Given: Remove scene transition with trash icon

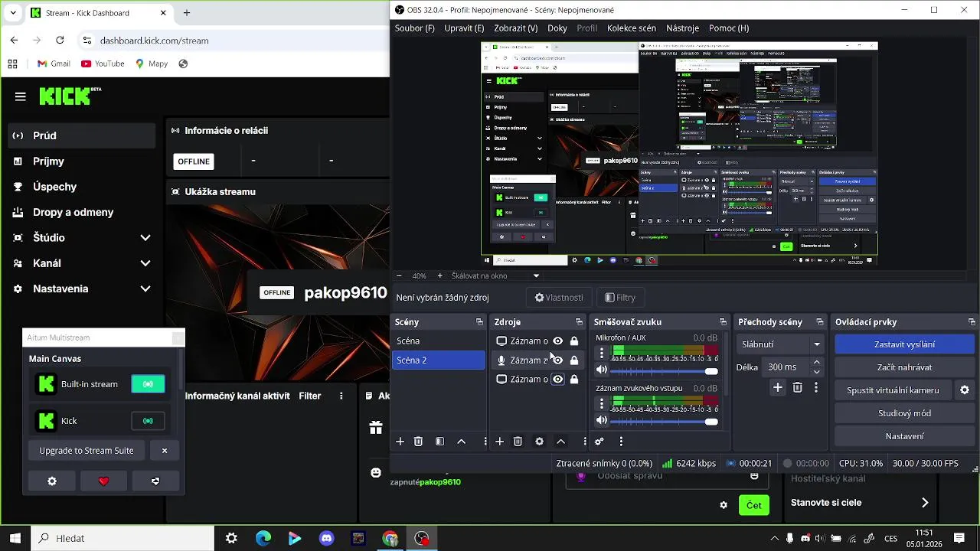Looking at the screenshot, I should coord(797,388).
